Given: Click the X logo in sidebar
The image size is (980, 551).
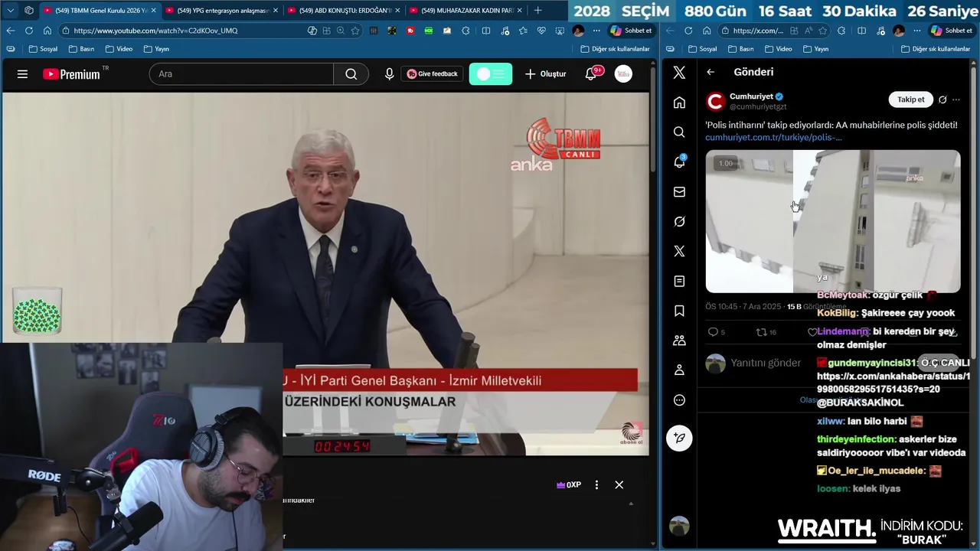Looking at the screenshot, I should tap(679, 73).
